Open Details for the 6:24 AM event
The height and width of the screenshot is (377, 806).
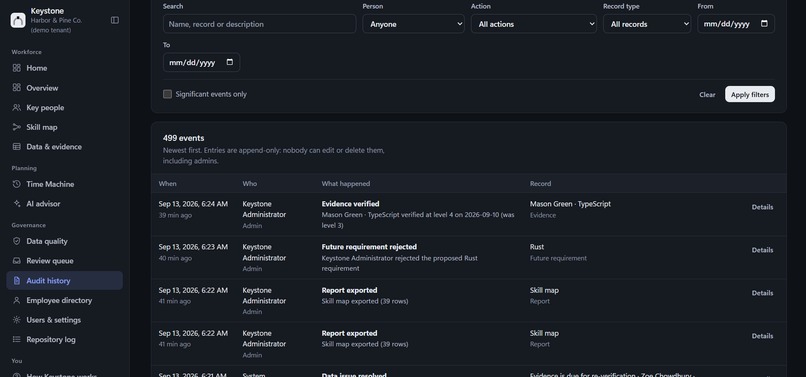pyautogui.click(x=762, y=207)
